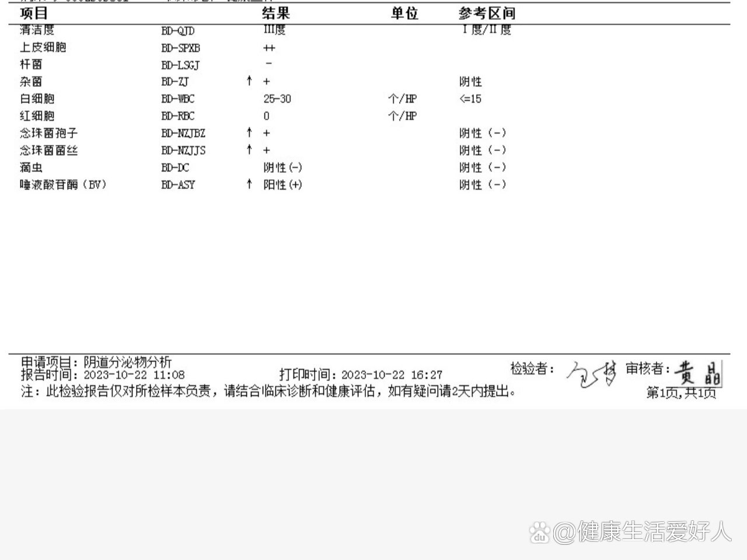Click the 个/HP unit in 白细胞 row
The height and width of the screenshot is (560, 747).
pos(403,99)
